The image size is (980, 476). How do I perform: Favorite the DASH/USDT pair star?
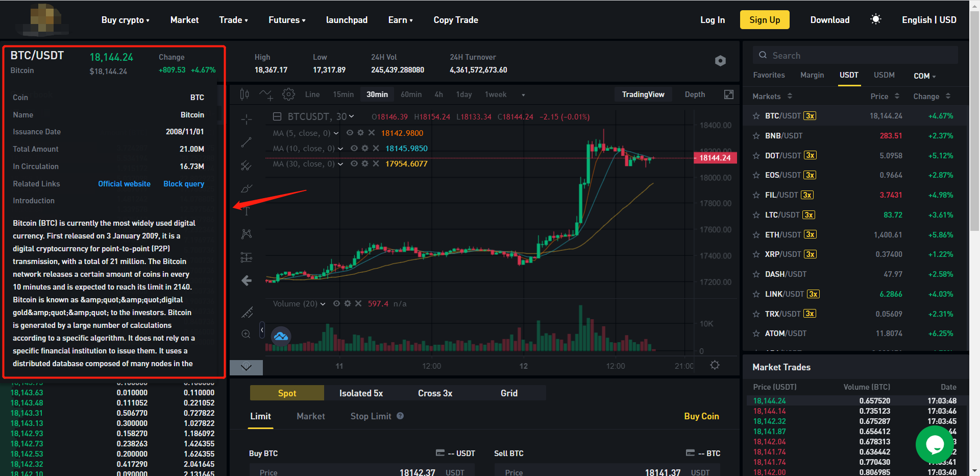(x=756, y=274)
